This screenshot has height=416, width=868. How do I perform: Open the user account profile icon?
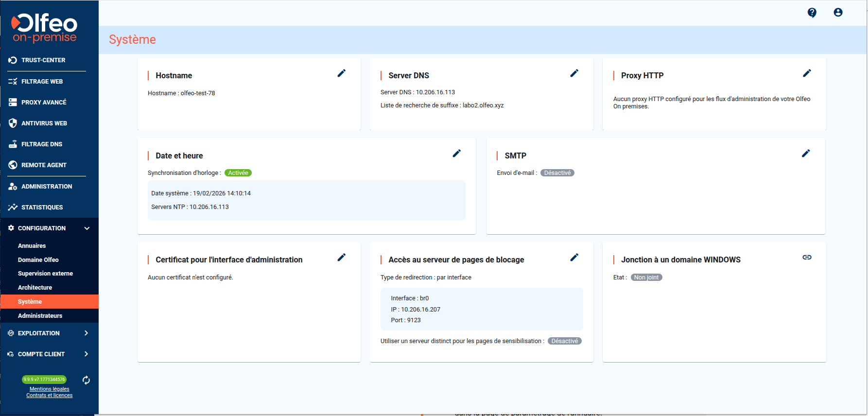coord(838,13)
